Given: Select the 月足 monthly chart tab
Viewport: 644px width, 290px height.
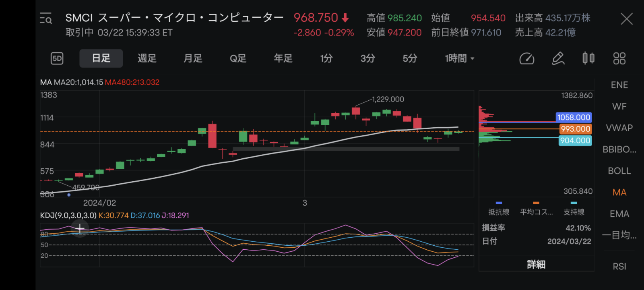Looking at the screenshot, I should click(x=193, y=58).
